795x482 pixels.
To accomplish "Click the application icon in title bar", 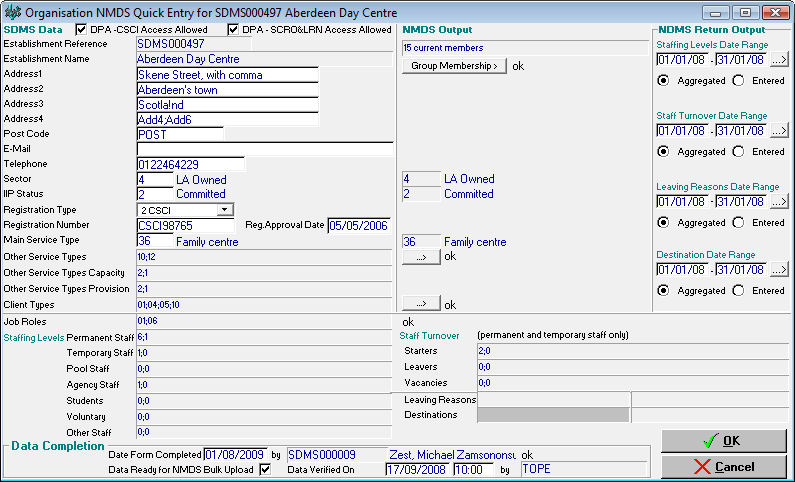I will [x=12, y=12].
